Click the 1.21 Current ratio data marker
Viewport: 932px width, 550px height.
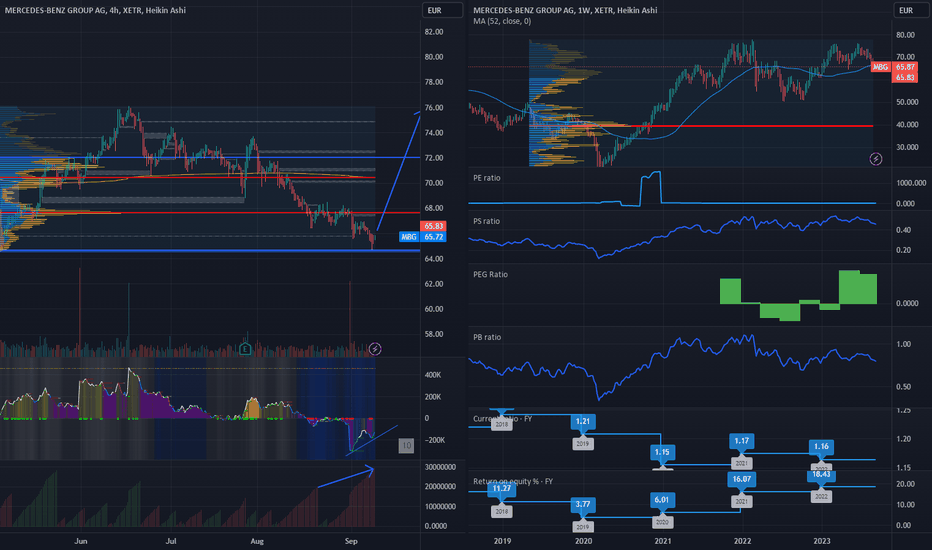[x=582, y=422]
